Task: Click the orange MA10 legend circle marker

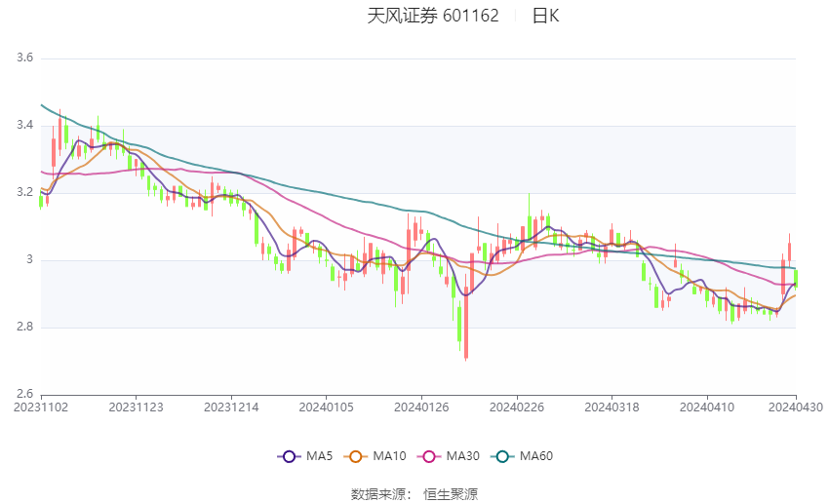Action: [356, 456]
